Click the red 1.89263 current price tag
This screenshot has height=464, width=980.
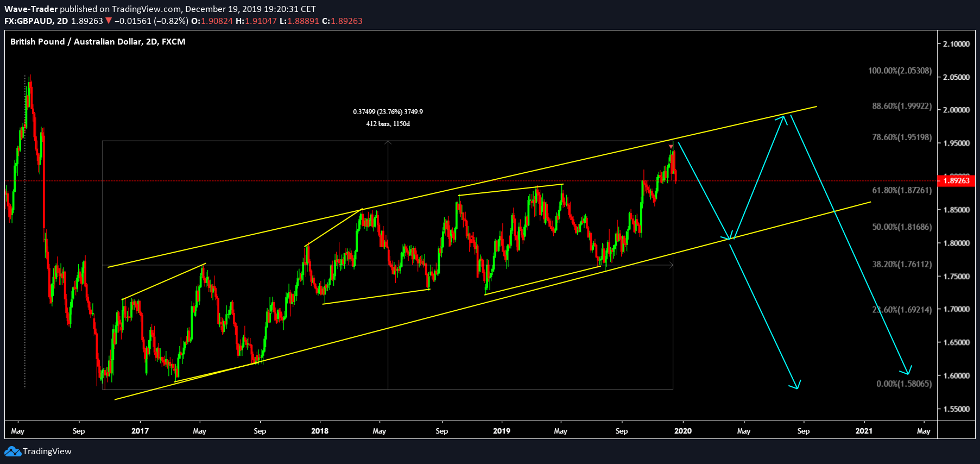pos(956,181)
